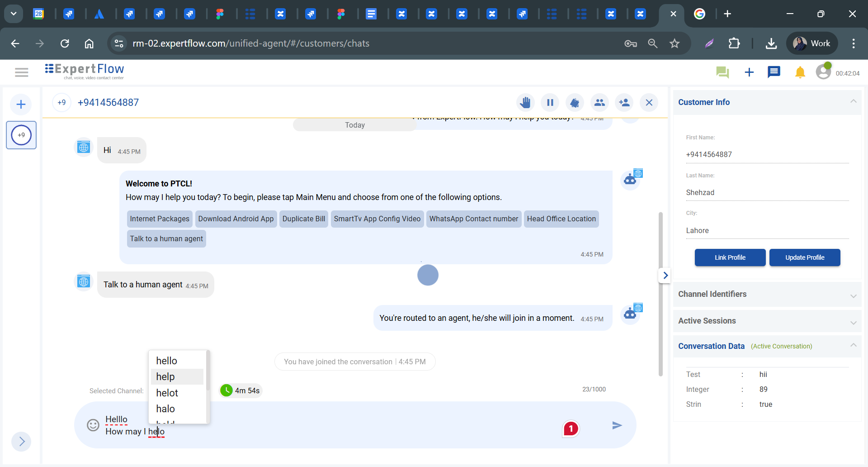Start a new conversation with the plus icon
The image size is (868, 467).
tap(749, 72)
